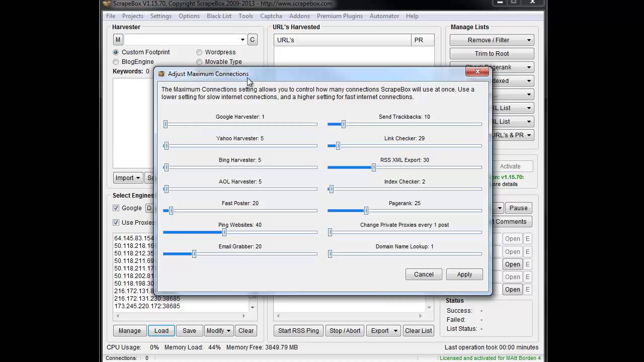Click the M button in Harvester
This screenshot has height=362, width=644.
[118, 40]
